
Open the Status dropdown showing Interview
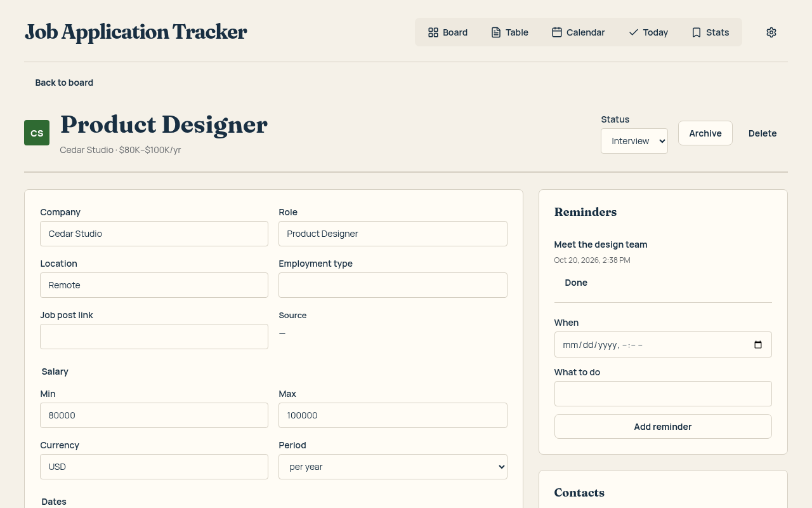tap(634, 141)
